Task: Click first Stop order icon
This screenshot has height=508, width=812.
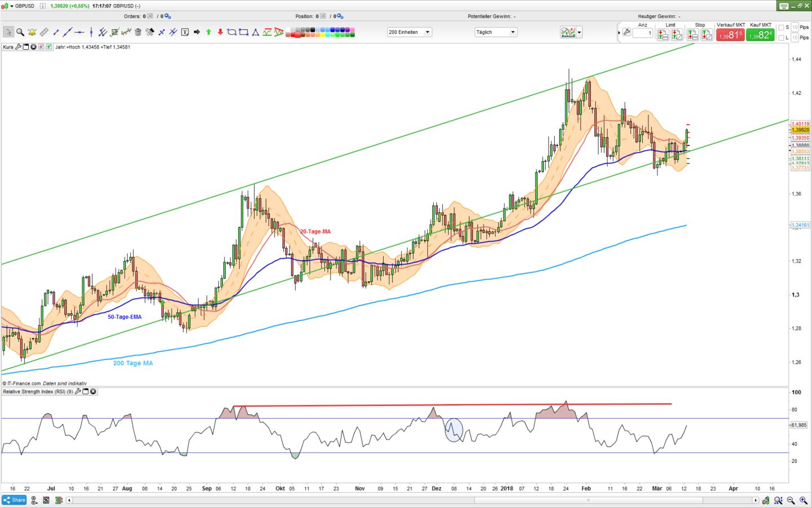Action: 693,34
